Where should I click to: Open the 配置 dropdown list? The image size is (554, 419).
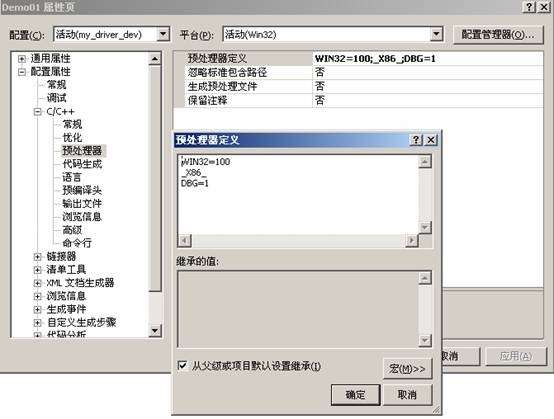point(163,34)
